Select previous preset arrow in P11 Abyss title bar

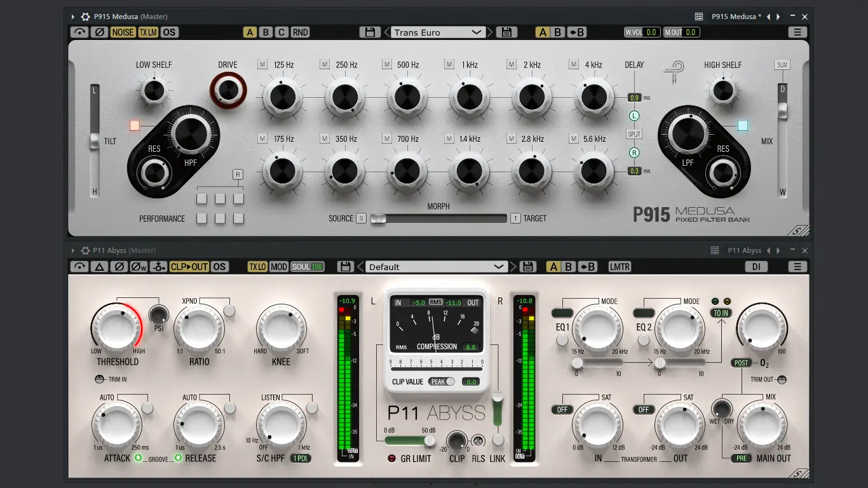coord(769,250)
